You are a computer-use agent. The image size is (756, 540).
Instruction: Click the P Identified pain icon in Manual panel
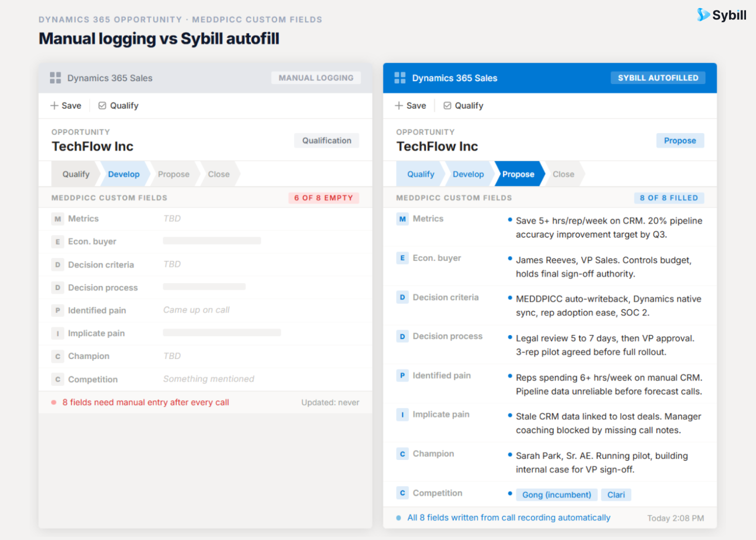(x=57, y=310)
